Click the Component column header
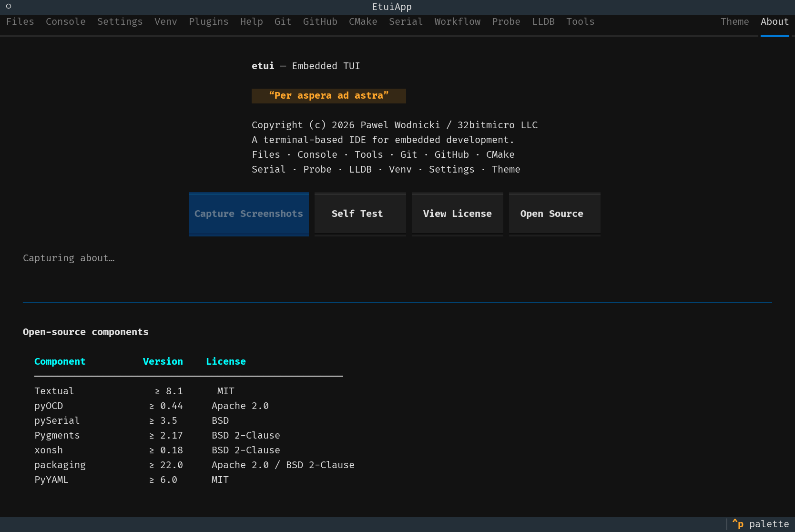This screenshot has width=795, height=532. [60, 362]
